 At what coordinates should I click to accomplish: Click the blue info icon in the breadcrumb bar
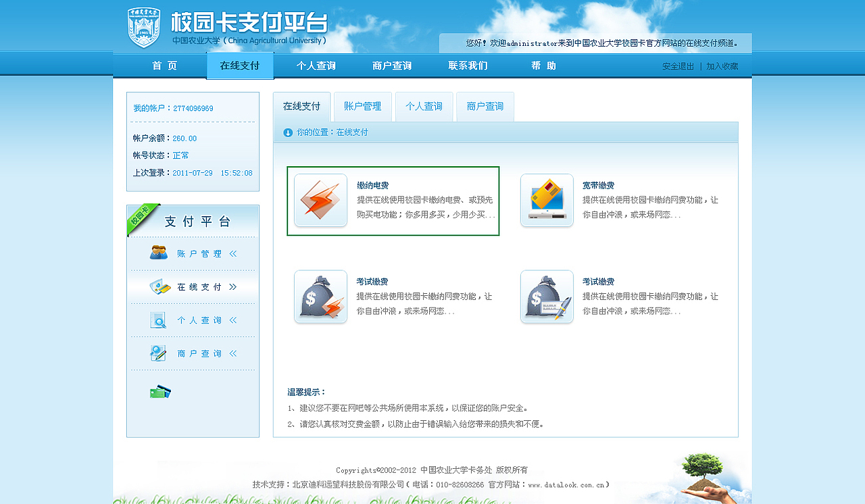point(287,132)
